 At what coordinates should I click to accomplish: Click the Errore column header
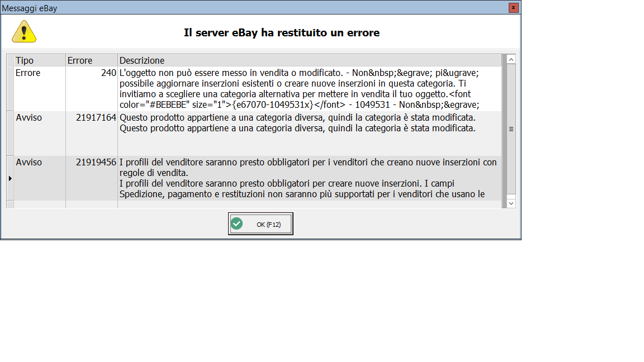pos(92,60)
